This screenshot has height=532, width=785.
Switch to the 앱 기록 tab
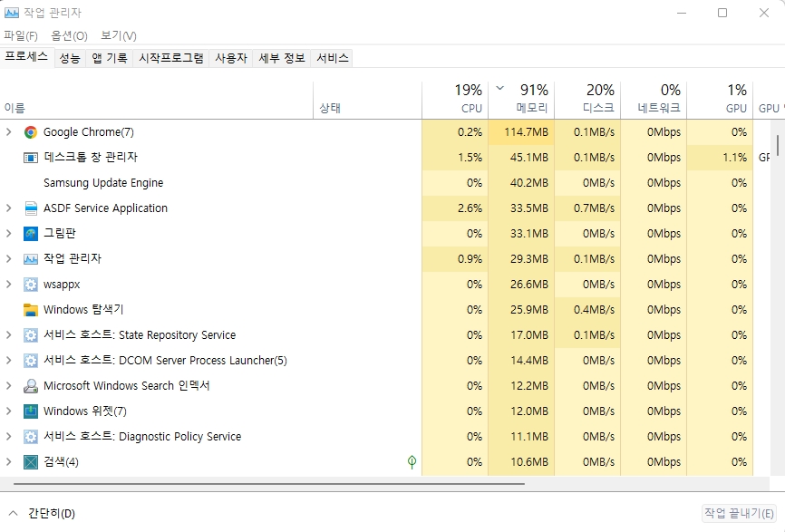[x=109, y=58]
